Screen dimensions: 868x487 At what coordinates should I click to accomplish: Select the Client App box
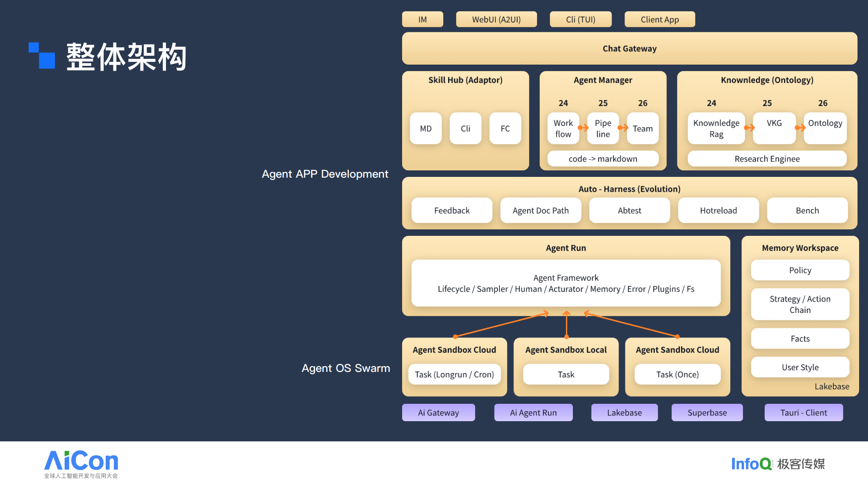[660, 19]
